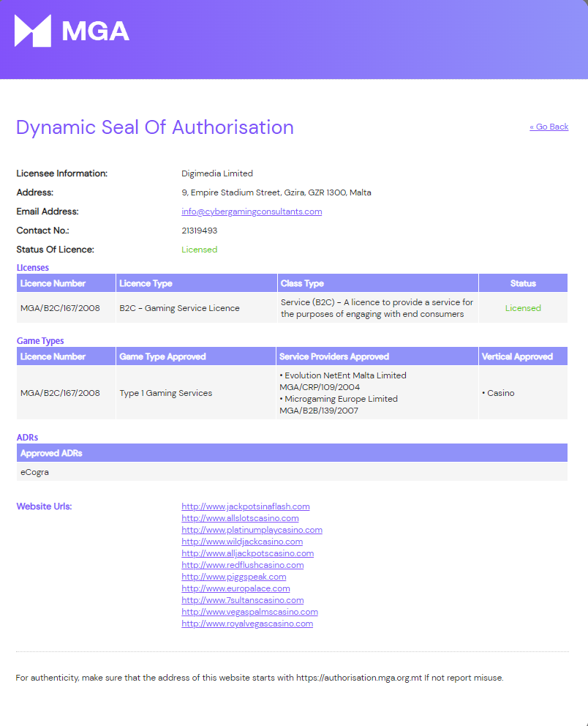Screen dimensions: 588x726
Task: Follow the 7sultanscasino.com link
Action: [x=242, y=600]
